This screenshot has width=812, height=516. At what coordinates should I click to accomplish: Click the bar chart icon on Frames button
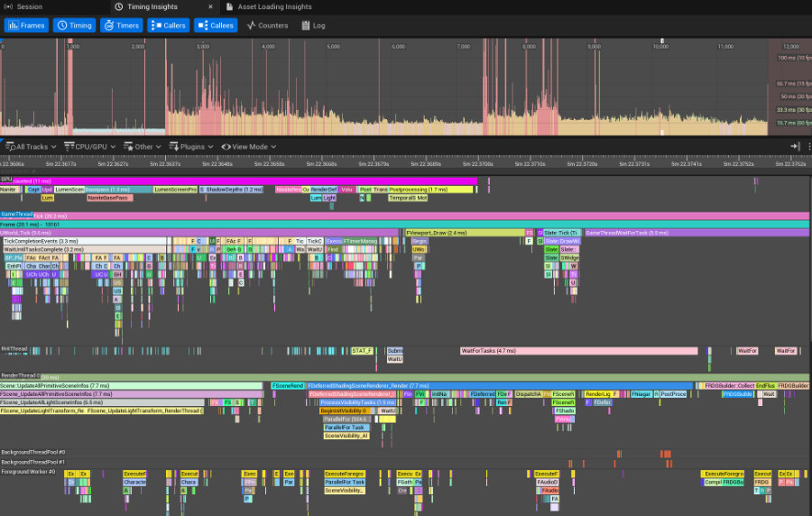pos(14,25)
